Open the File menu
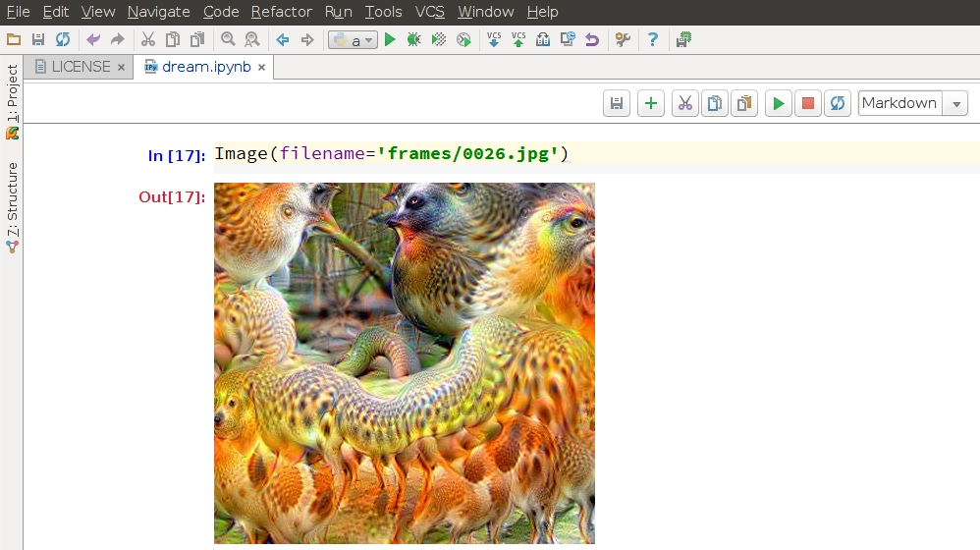Screen dimensions: 980x550 [18, 12]
